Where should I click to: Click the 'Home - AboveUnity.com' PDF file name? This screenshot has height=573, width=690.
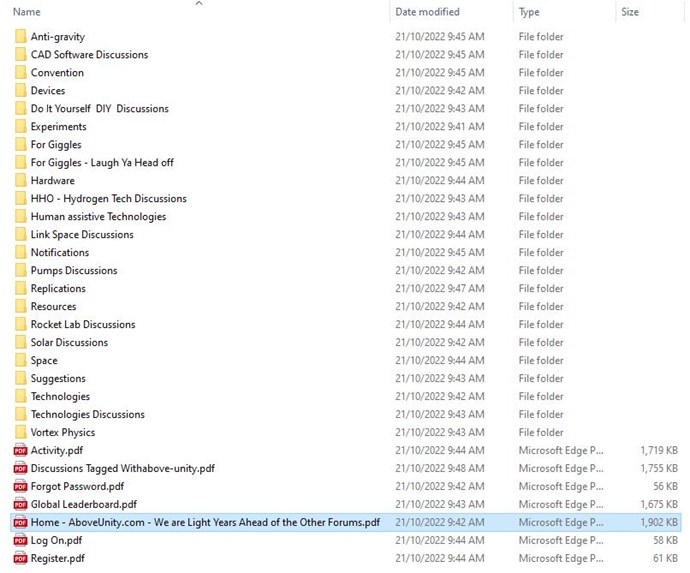205,522
